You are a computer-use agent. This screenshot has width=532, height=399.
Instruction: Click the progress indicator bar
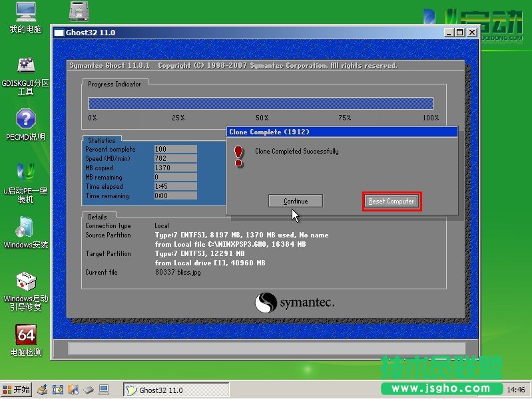coord(260,103)
